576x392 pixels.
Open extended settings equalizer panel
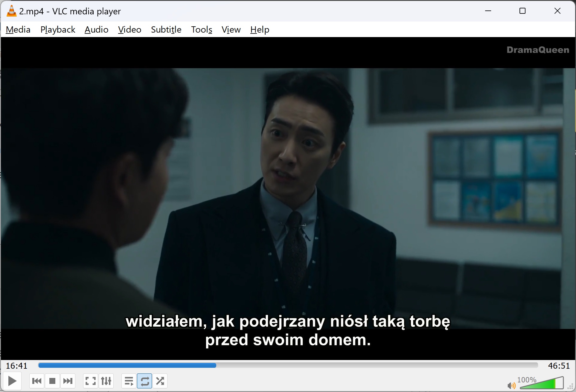click(106, 381)
